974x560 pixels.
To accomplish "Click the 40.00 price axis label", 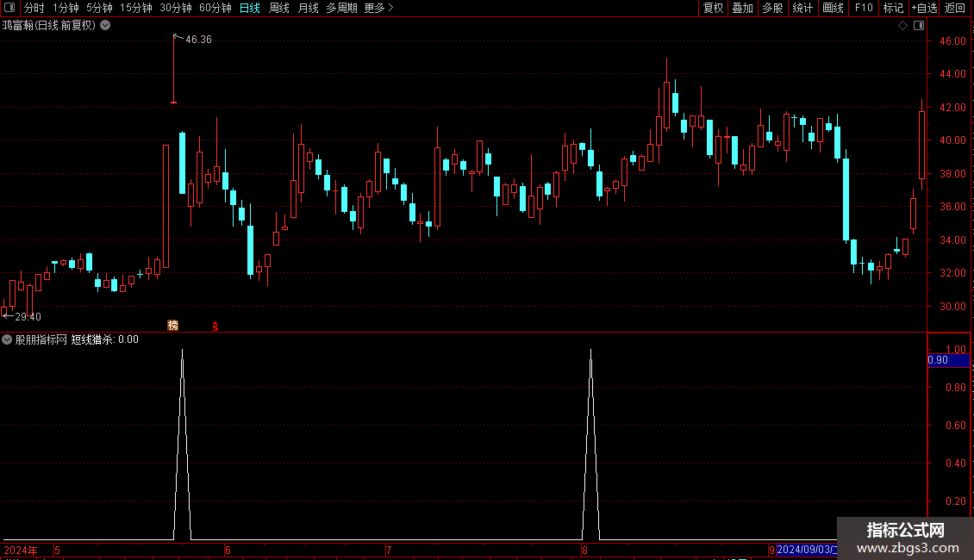I will click(952, 140).
